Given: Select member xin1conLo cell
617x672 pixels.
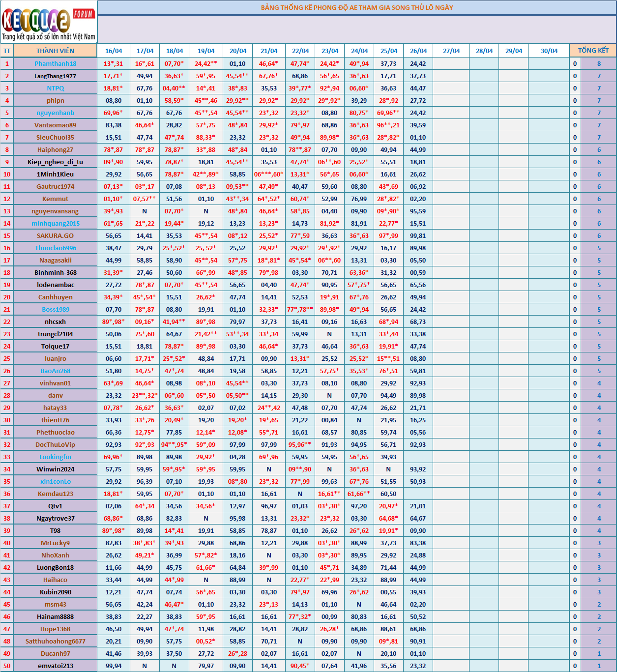Looking at the screenshot, I should [x=55, y=481].
